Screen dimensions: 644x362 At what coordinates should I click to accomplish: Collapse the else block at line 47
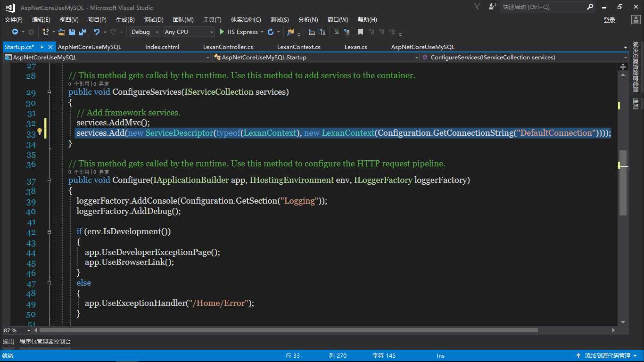coord(49,283)
